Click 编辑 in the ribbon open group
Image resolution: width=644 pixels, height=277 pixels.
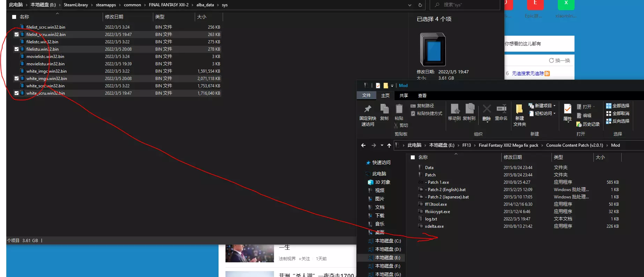coord(584,116)
